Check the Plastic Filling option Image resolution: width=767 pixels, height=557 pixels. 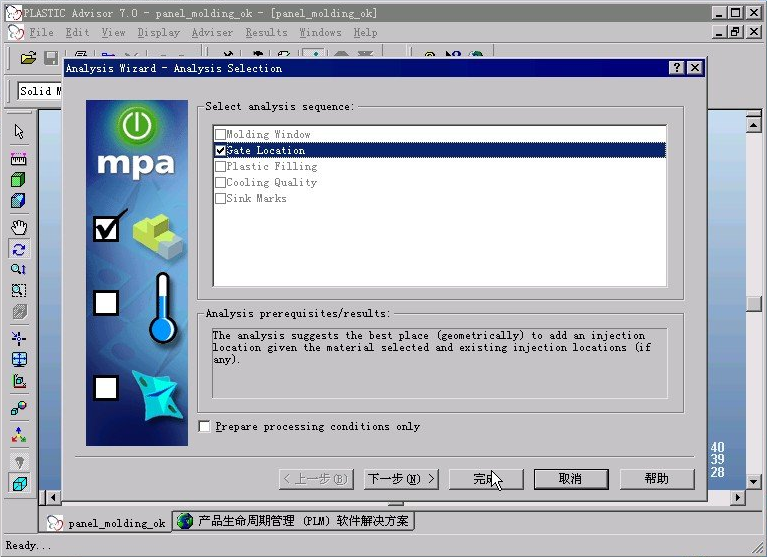221,167
